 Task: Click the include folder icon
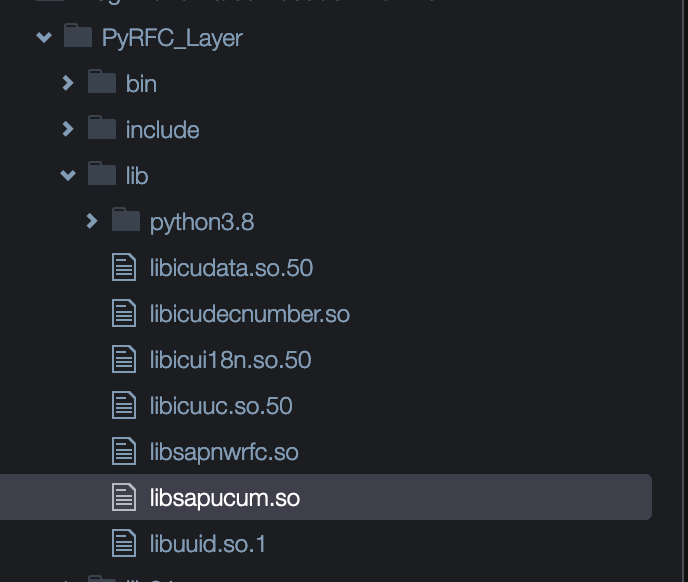click(x=102, y=127)
